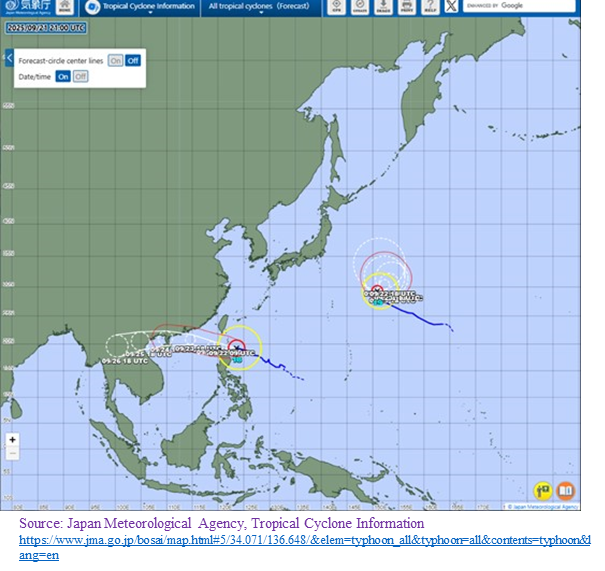Zoom out the map with minus button
This screenshot has width=605, height=571.
coord(12,453)
